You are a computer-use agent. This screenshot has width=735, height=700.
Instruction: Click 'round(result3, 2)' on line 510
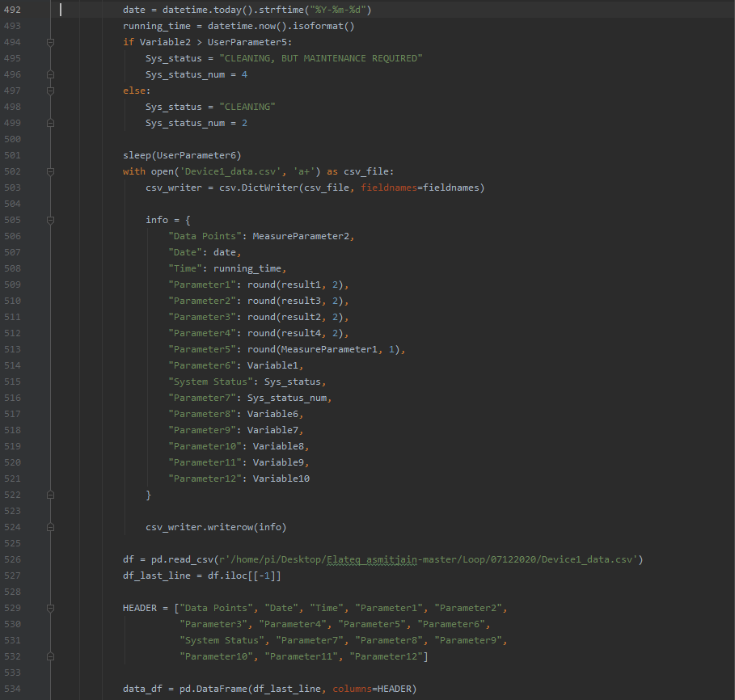[x=295, y=301]
